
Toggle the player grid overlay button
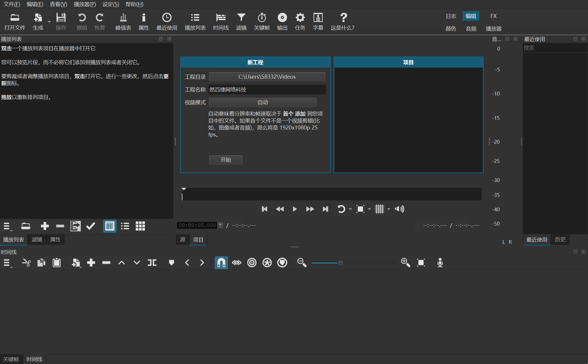(379, 209)
